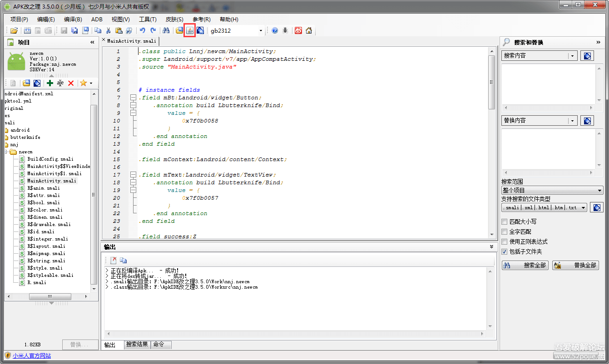
Task: Open find via binoculars toolbar icon
Action: (x=166, y=30)
